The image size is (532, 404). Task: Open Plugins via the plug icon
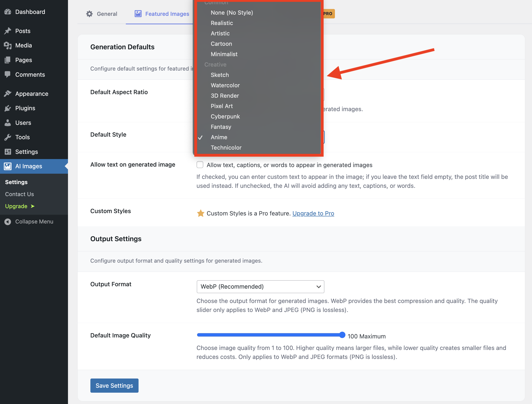click(8, 108)
